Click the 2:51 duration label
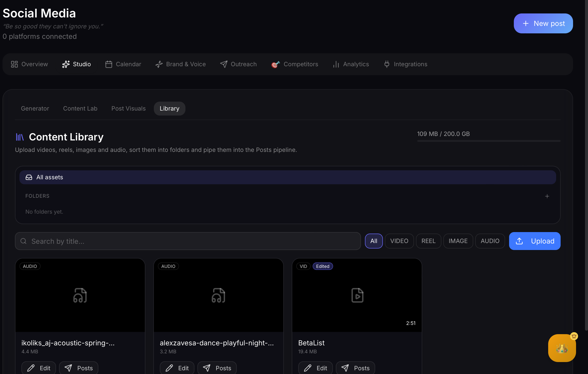 tap(411, 323)
